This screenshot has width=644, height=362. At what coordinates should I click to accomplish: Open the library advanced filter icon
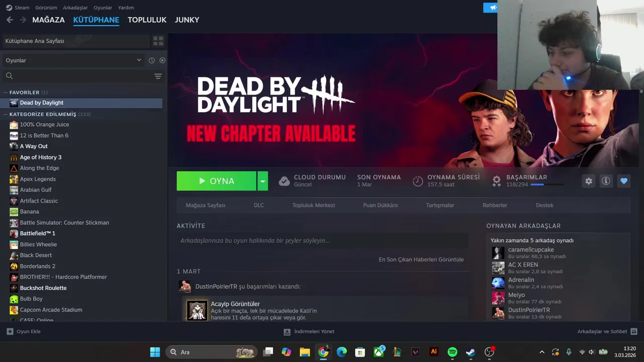pyautogui.click(x=158, y=76)
